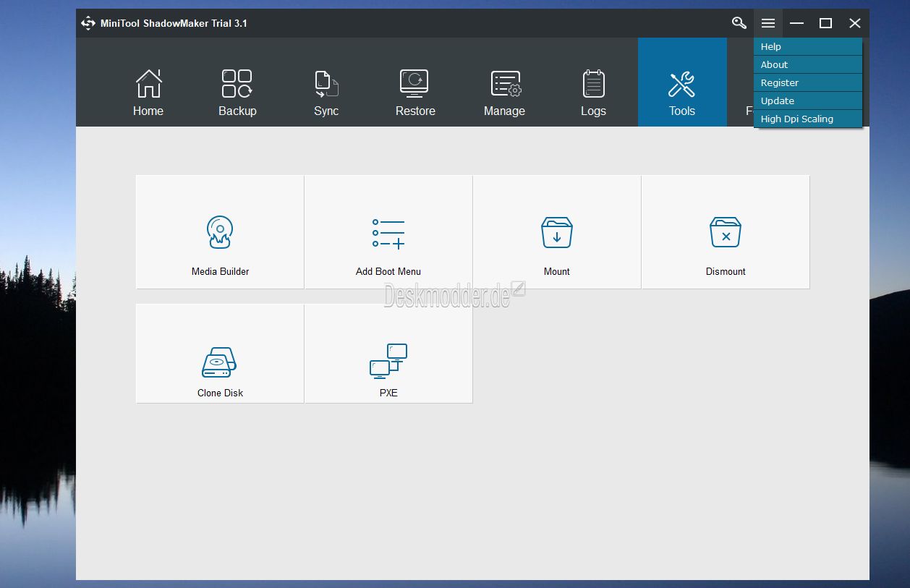The width and height of the screenshot is (910, 588).
Task: Click Update in the dropdown menu
Action: (x=808, y=101)
